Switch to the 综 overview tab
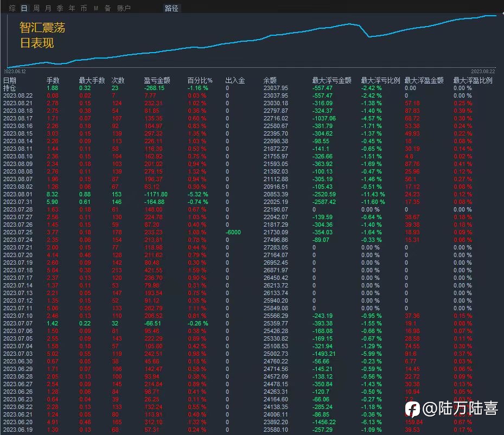 (12, 8)
